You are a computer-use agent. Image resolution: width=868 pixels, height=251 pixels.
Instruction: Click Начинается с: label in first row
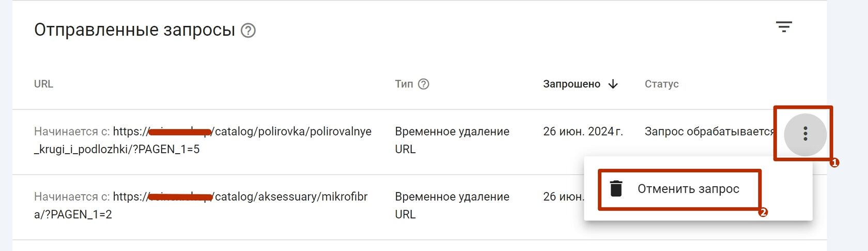tap(72, 131)
